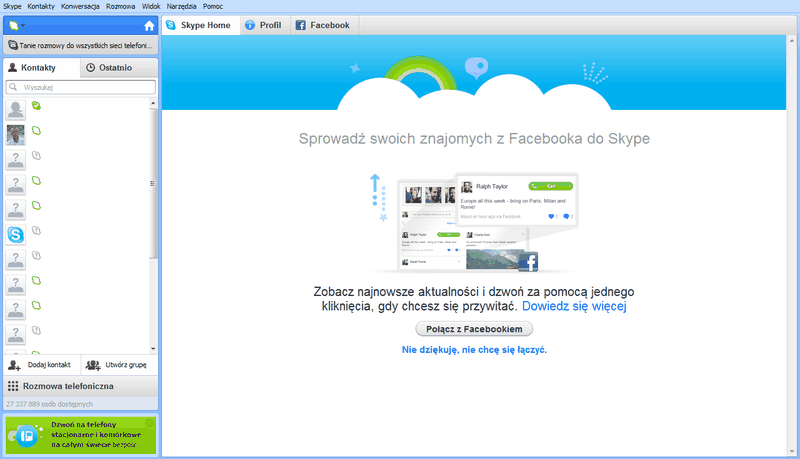This screenshot has width=800, height=459.
Task: Switch to the Kontakty tab
Action: (x=42, y=67)
